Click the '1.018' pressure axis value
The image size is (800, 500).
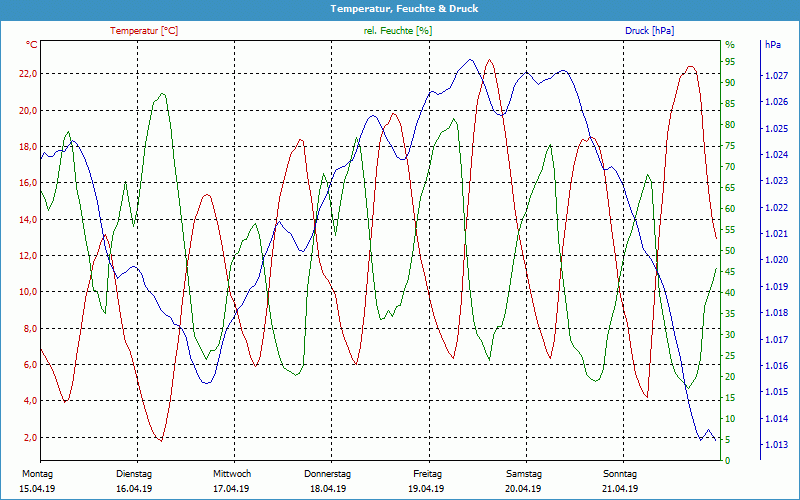(776, 313)
